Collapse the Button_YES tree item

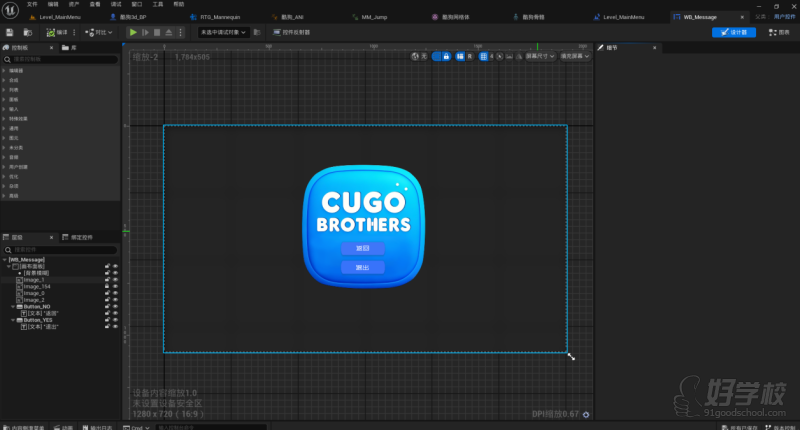tap(13, 320)
